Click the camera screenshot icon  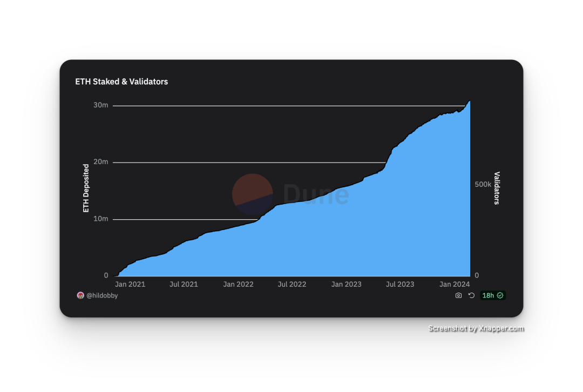coord(458,295)
